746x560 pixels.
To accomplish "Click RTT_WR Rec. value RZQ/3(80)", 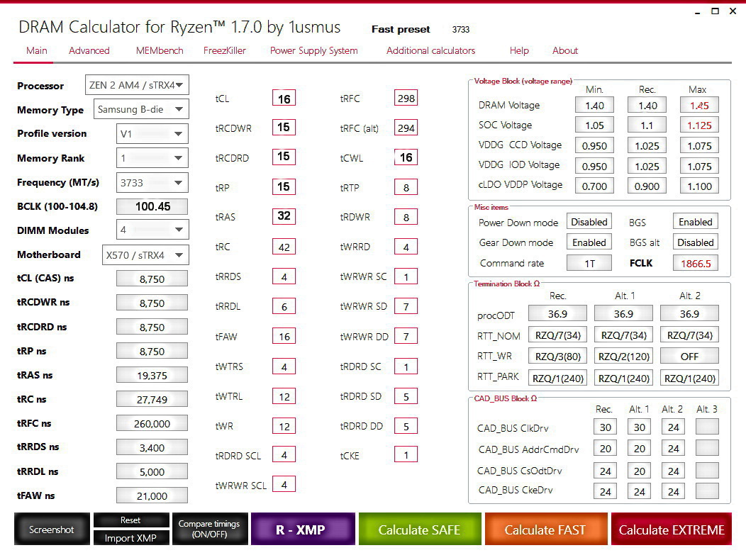I will click(557, 357).
